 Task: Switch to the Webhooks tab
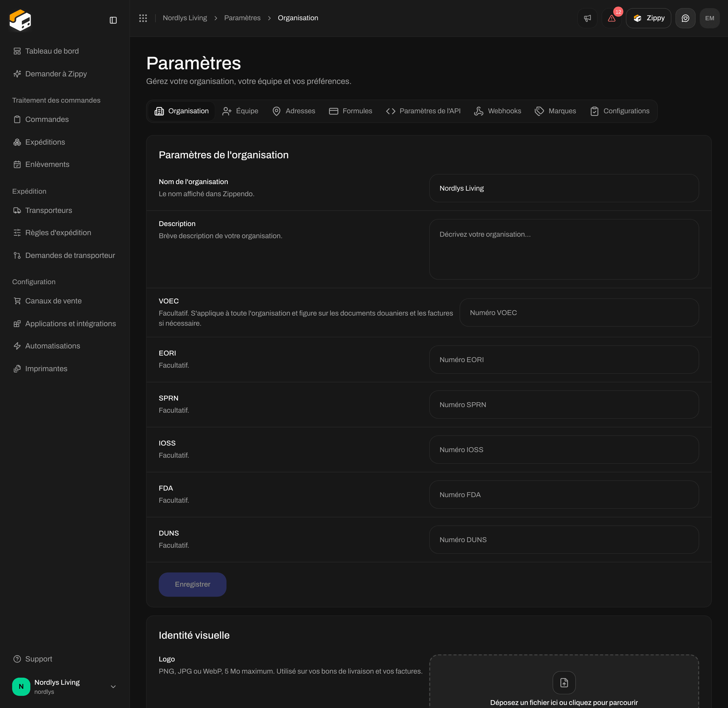pyautogui.click(x=498, y=111)
